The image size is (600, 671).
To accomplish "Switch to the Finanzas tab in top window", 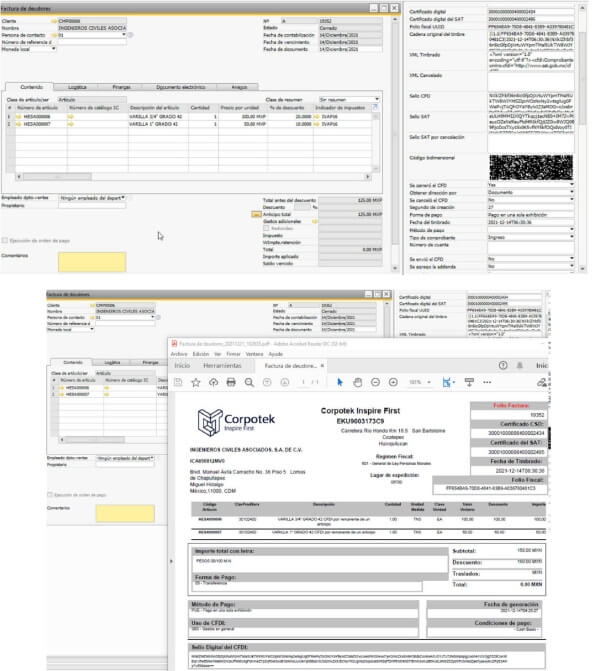I will pos(122,87).
